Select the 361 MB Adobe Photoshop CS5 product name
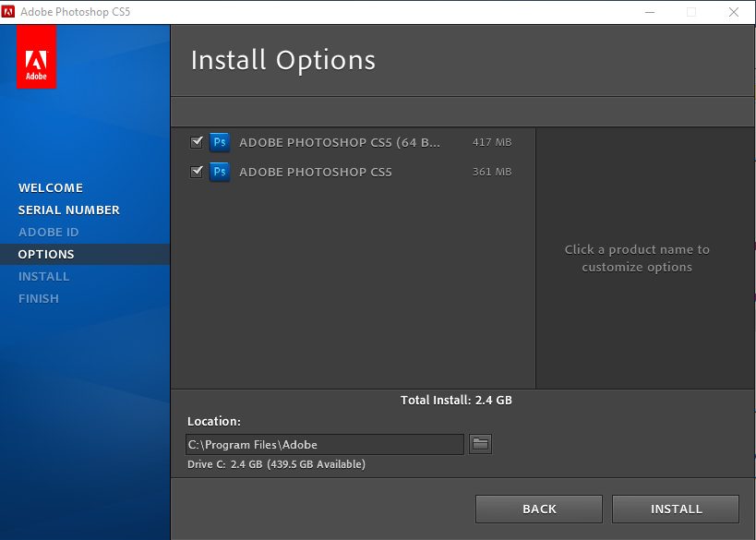756x540 pixels. (x=316, y=172)
